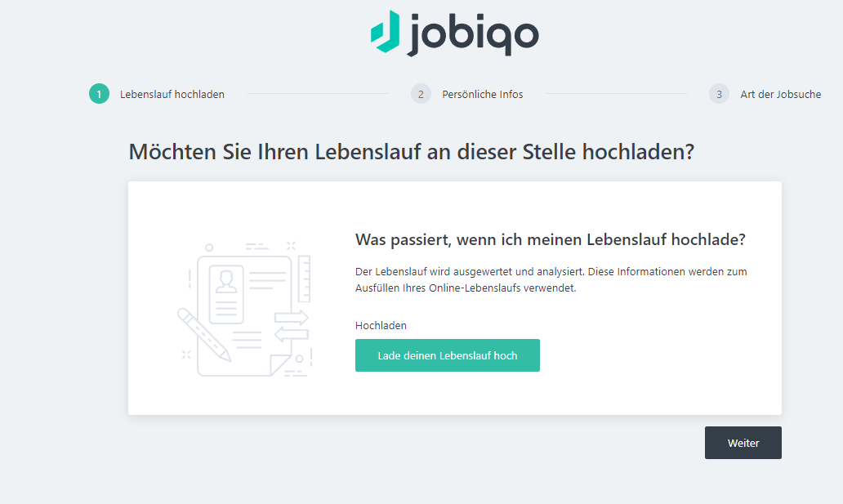This screenshot has width=843, height=504.
Task: Click the double arrows in the illustration
Action: 291,325
